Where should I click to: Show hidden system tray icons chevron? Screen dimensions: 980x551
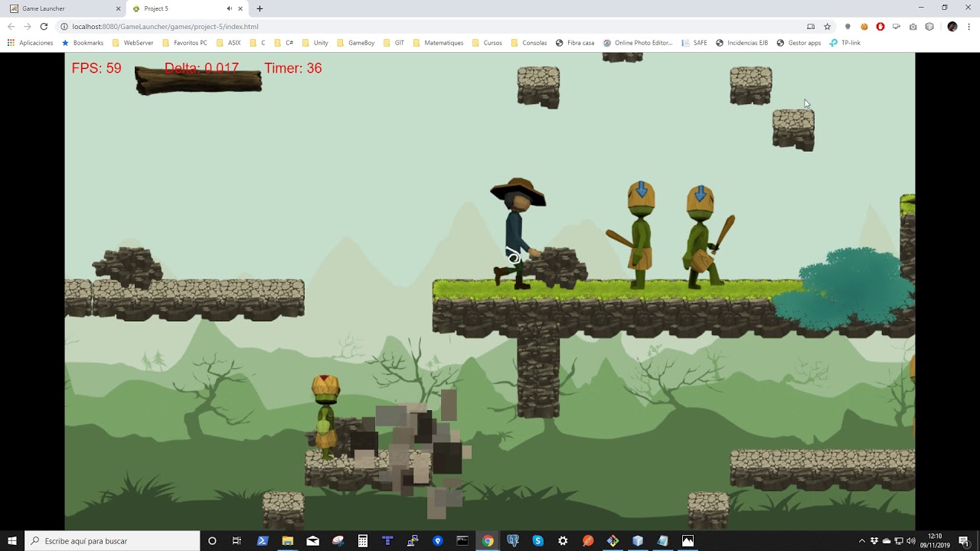[x=862, y=541]
